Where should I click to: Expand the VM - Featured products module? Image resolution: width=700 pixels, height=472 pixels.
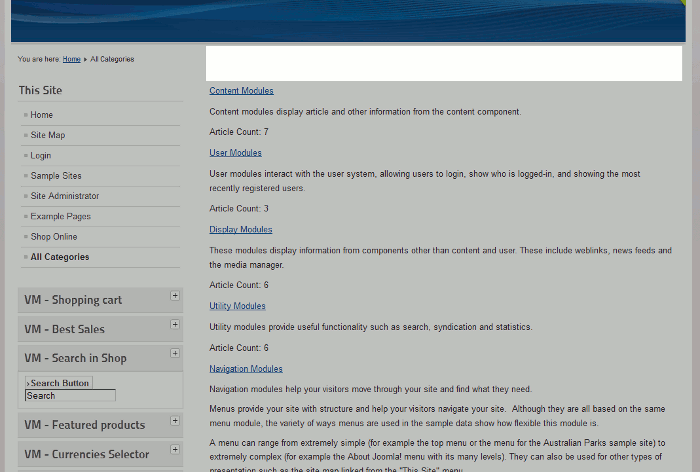tap(175, 421)
